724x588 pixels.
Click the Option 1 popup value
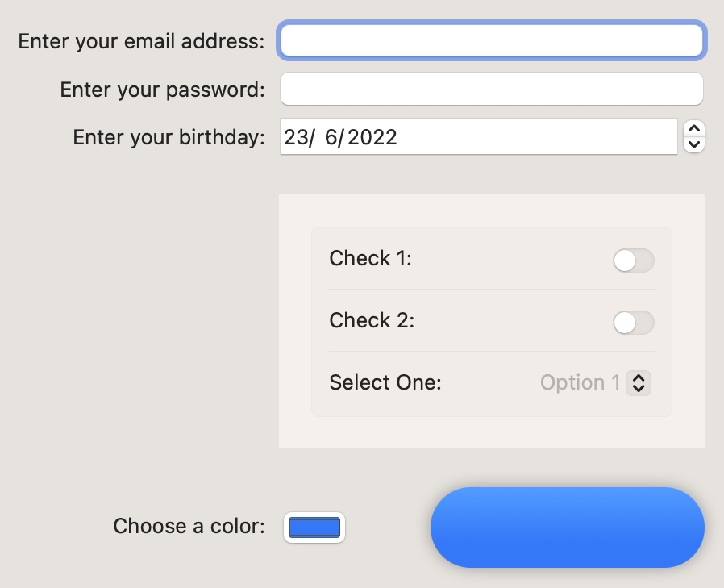(x=580, y=382)
